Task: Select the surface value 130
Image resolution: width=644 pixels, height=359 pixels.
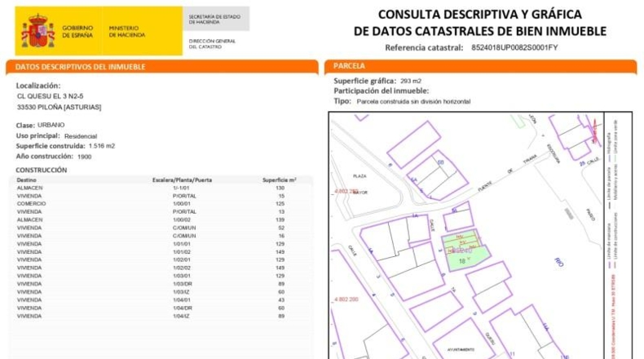Action: pyautogui.click(x=280, y=188)
